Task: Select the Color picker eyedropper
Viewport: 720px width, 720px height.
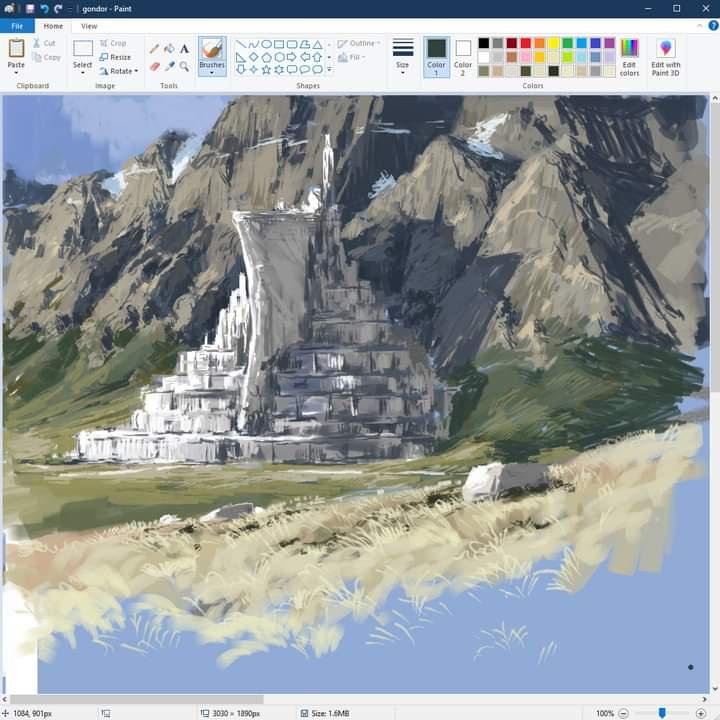Action: [x=169, y=67]
